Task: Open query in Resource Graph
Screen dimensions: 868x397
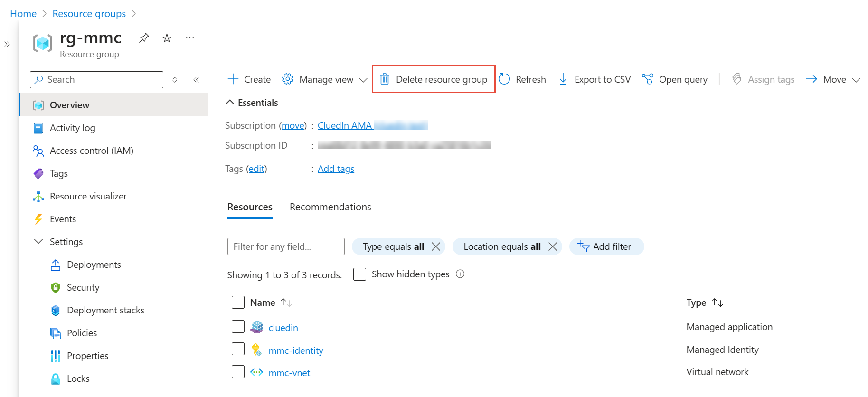Action: click(674, 79)
